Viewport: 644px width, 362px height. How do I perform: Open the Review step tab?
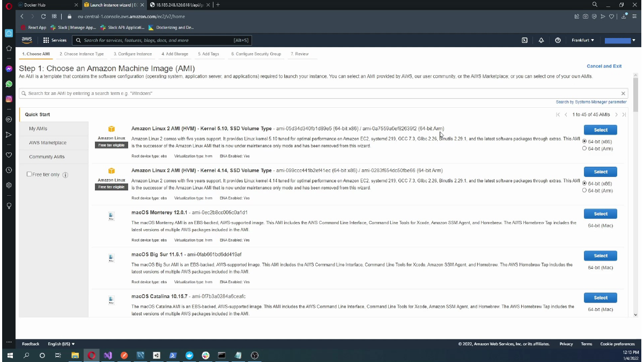click(x=300, y=54)
